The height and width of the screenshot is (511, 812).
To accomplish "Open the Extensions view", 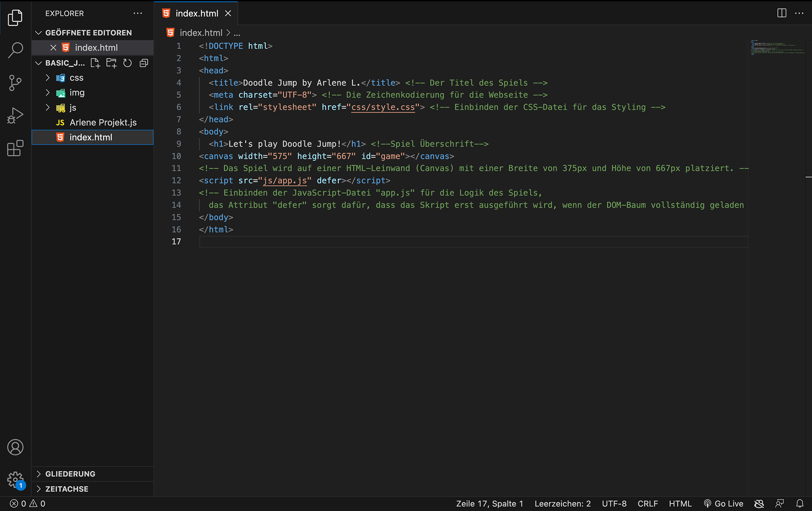I will click(x=15, y=148).
